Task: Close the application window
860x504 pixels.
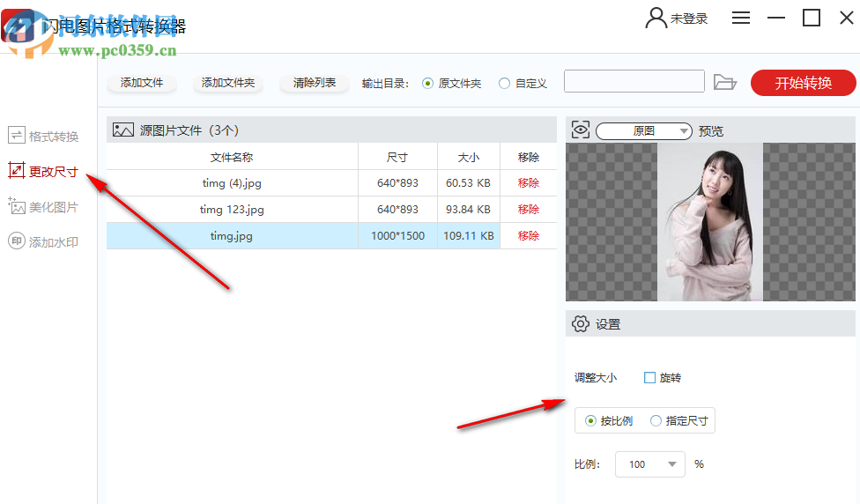Action: click(846, 19)
